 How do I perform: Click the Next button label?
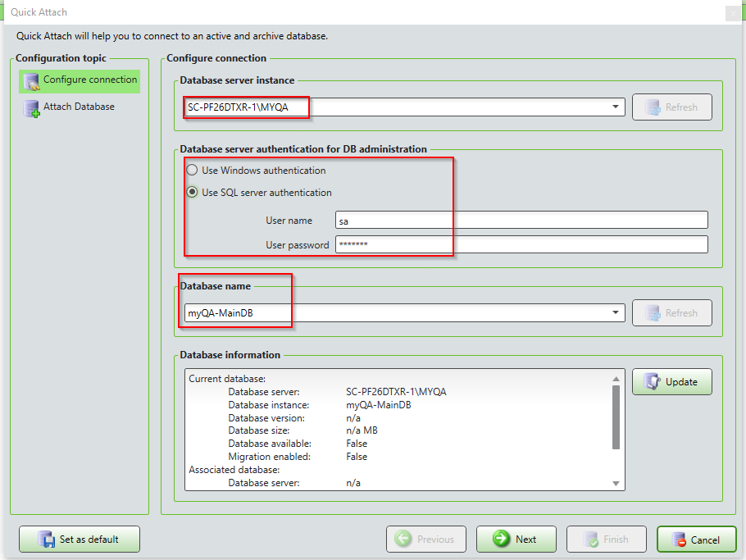click(525, 540)
